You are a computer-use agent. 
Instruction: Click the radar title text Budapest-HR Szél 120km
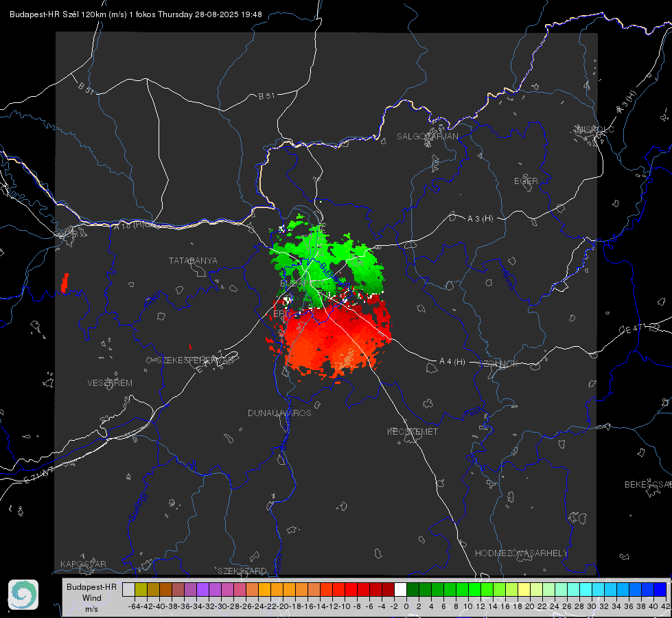pos(58,14)
